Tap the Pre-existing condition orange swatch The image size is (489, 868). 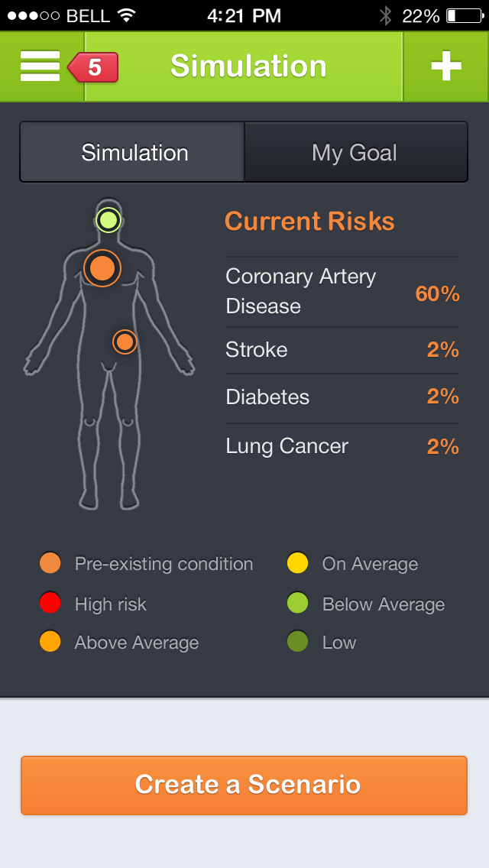(x=50, y=564)
